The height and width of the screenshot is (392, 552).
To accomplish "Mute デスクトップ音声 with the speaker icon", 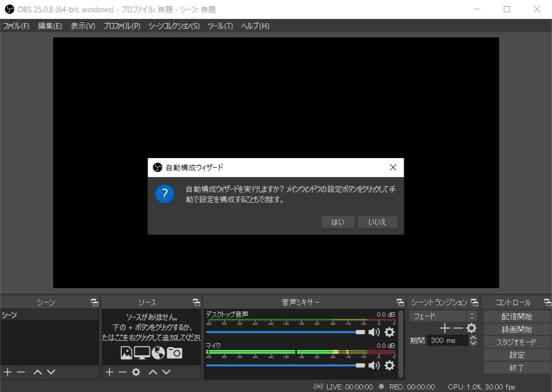I will pyautogui.click(x=374, y=332).
